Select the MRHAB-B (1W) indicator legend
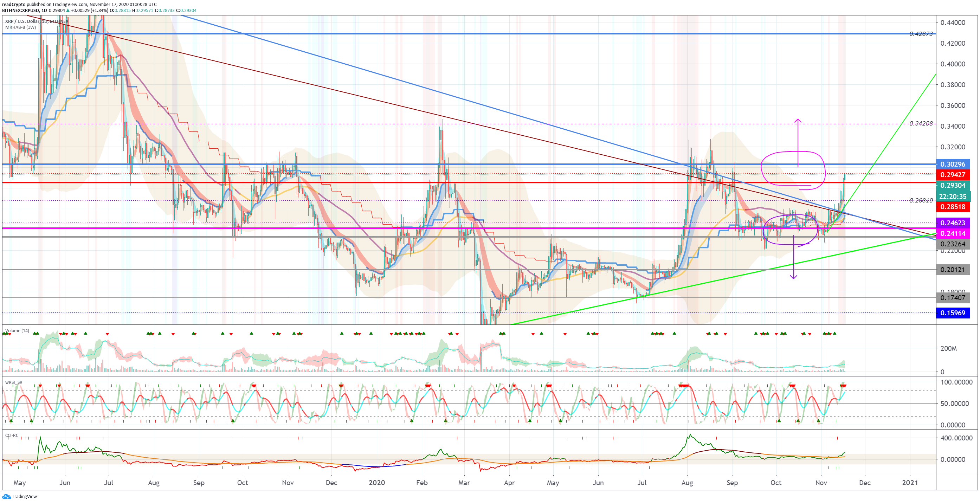This screenshot has width=980, height=503. point(20,27)
